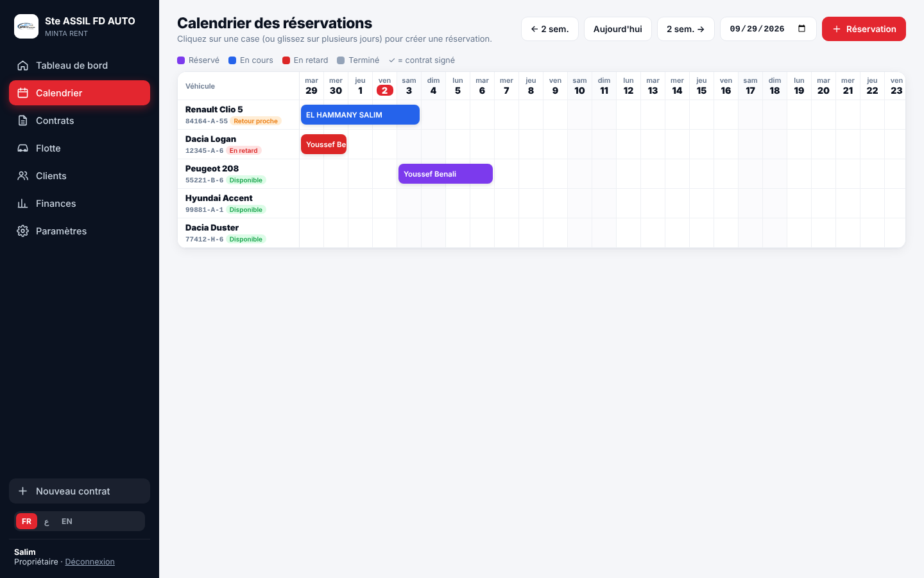Click the purple Réservé legend swatch
924x578 pixels.
[x=181, y=60]
